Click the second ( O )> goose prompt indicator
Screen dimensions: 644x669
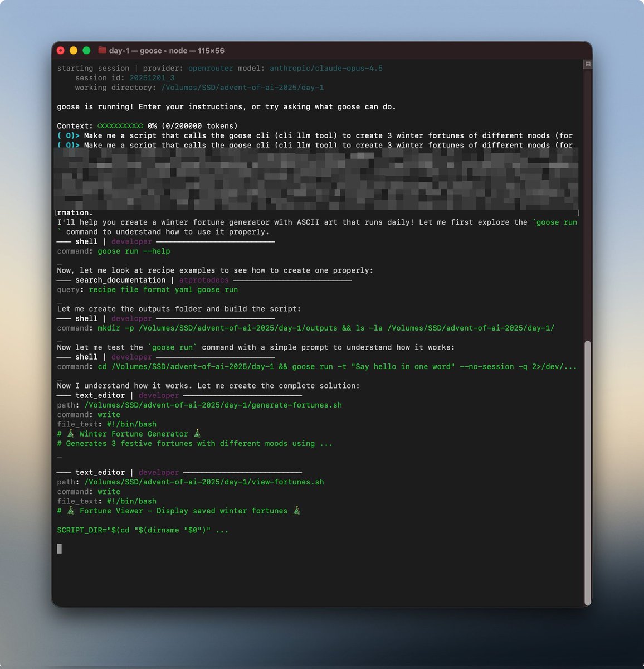pos(68,145)
